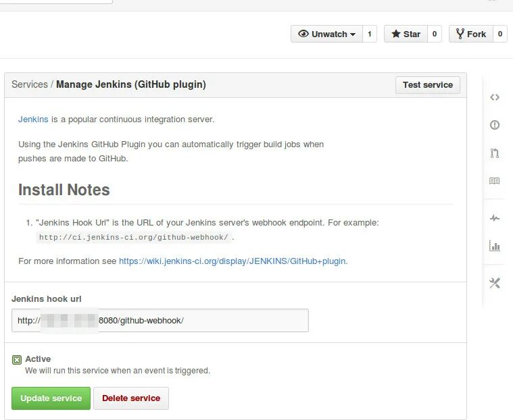Open the Jenkins link
Screen dimensions: 513x420
(x=33, y=120)
